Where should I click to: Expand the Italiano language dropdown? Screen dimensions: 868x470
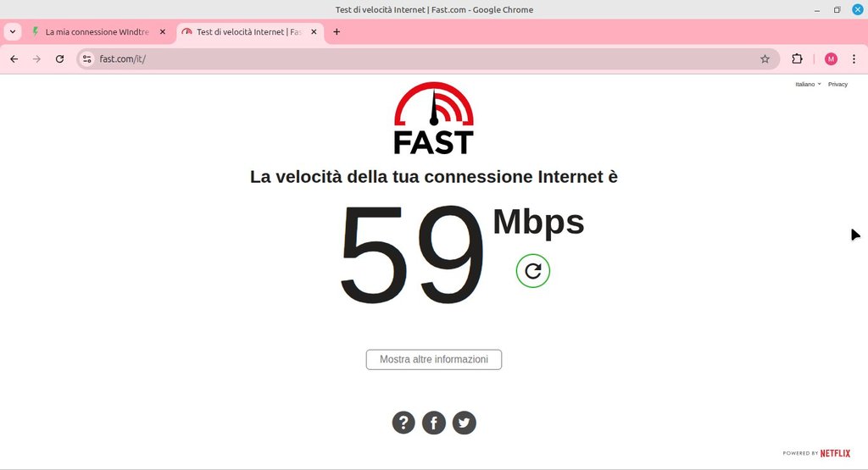(808, 85)
